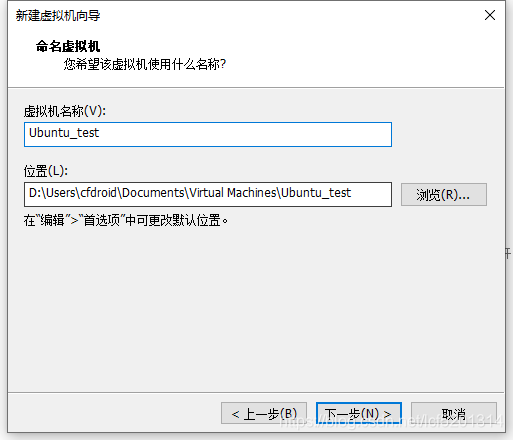This screenshot has width=513, height=440.
Task: Close the 新建虚拟机向导 dialog window
Action: pyautogui.click(x=490, y=15)
